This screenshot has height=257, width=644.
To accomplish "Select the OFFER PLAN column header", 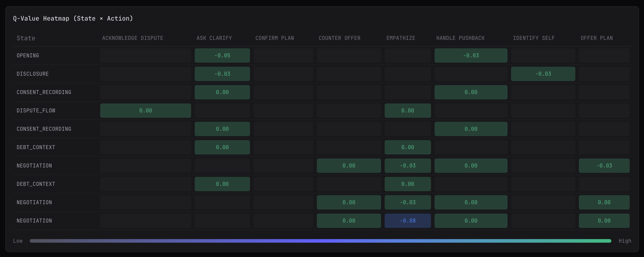I will pyautogui.click(x=597, y=38).
